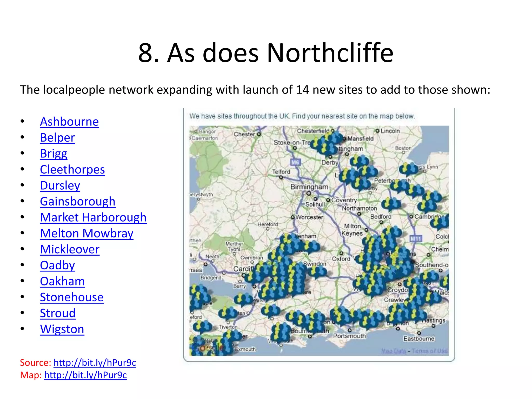Click the 'We have sites throughout the UK' caption
532x399 pixels.
pyautogui.click(x=302, y=116)
